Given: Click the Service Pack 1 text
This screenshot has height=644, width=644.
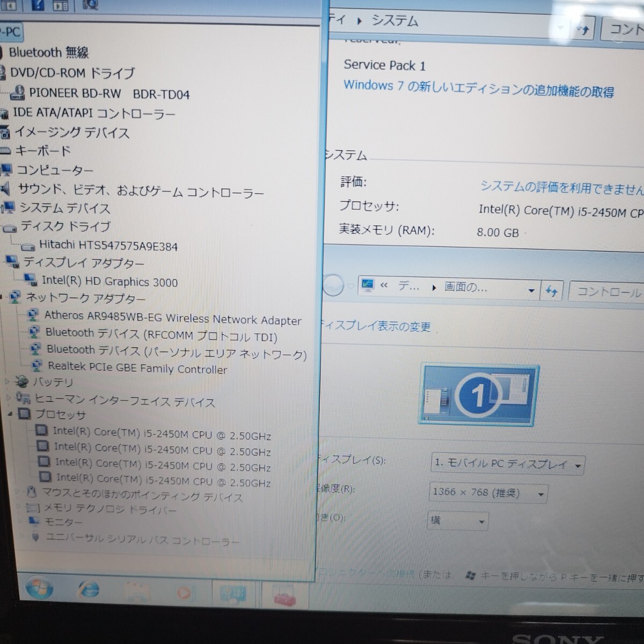Looking at the screenshot, I should coord(384,65).
